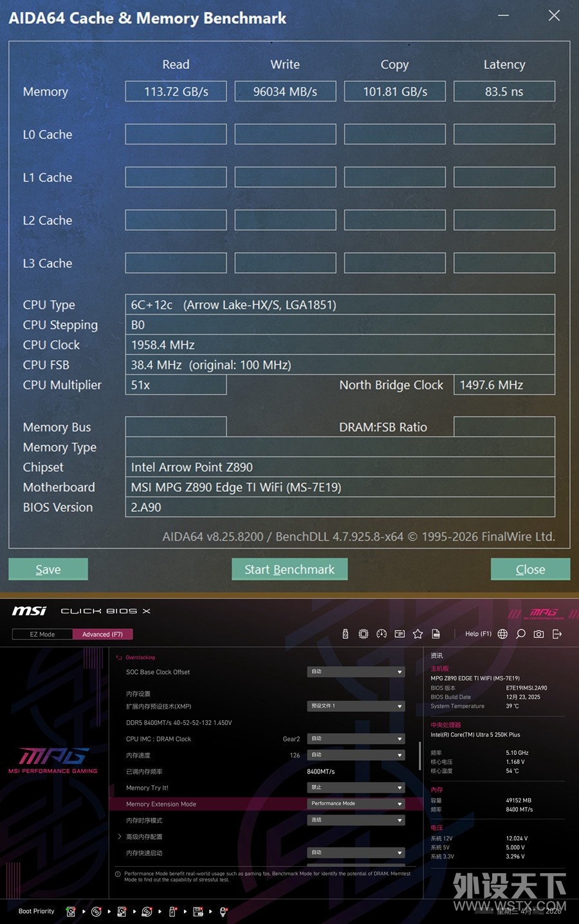Click the Save button in AIDA64
The width and height of the screenshot is (579, 924).
coord(48,569)
